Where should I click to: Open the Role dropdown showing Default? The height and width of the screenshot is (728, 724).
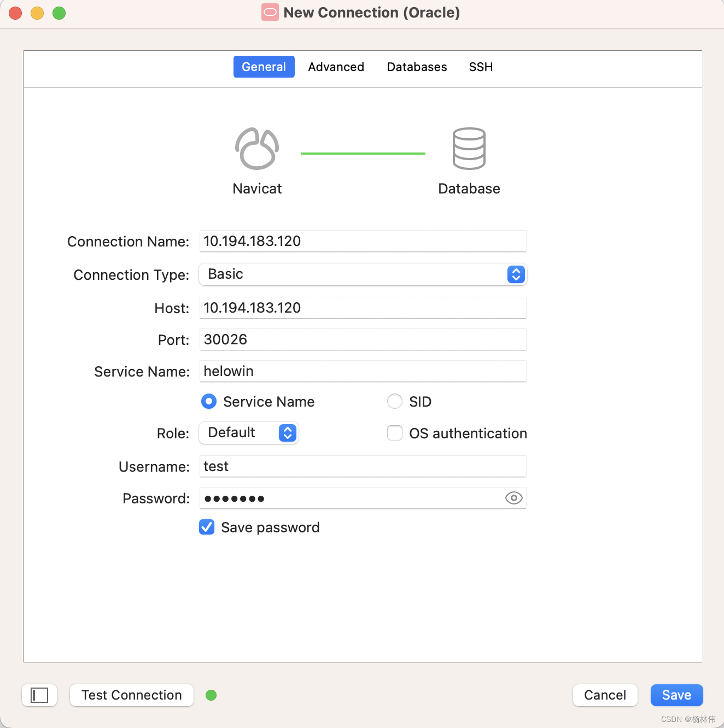(x=249, y=433)
